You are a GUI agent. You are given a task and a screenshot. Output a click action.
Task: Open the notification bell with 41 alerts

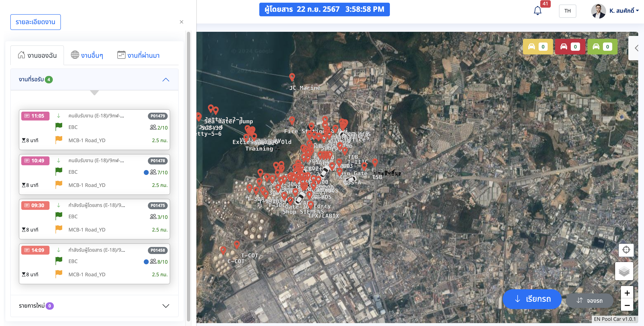pos(538,11)
